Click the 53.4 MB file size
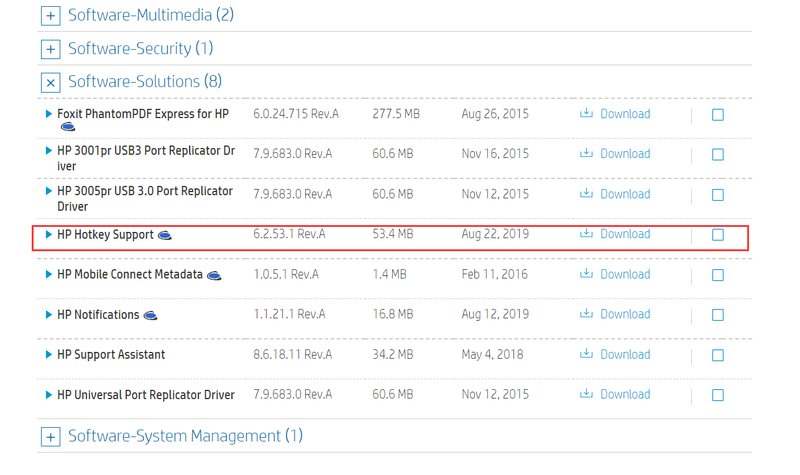The width and height of the screenshot is (800, 475). [393, 234]
